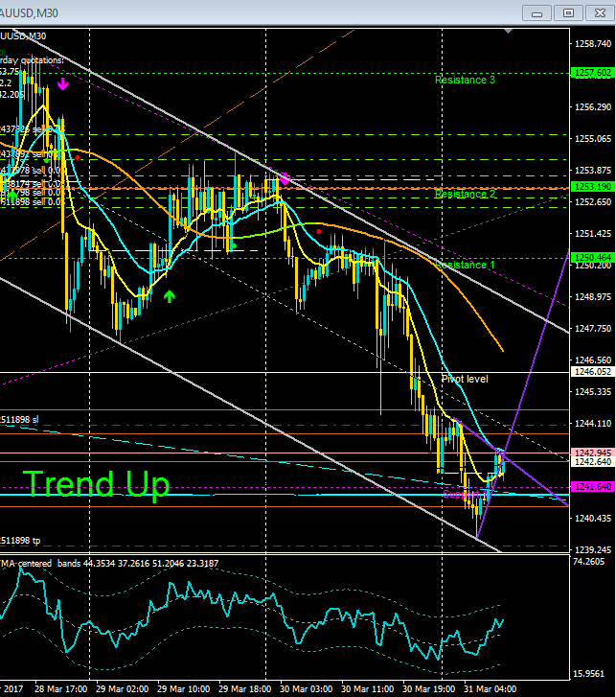Click the TMA centered bands indicator label

pos(109,563)
